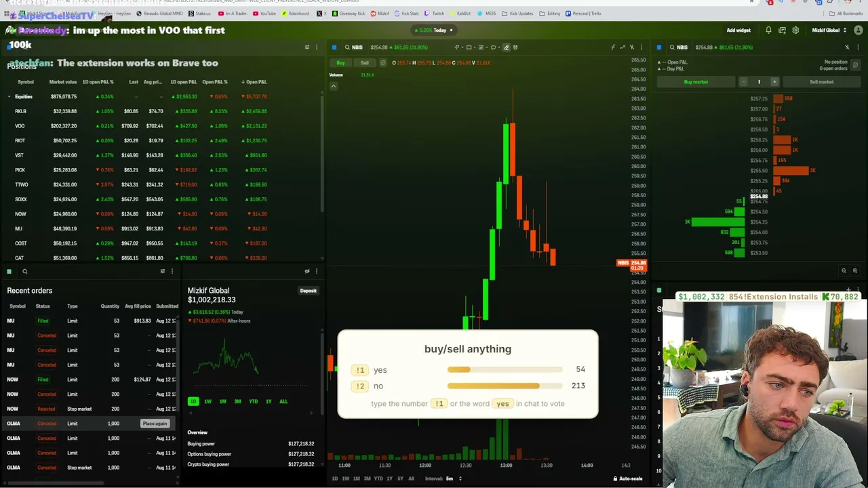Click the search icon in Recent orders widget
The height and width of the screenshot is (488, 868).
(24, 272)
